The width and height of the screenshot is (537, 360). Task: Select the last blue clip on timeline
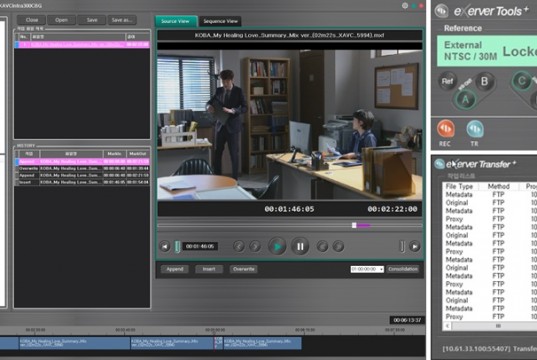click(262, 343)
